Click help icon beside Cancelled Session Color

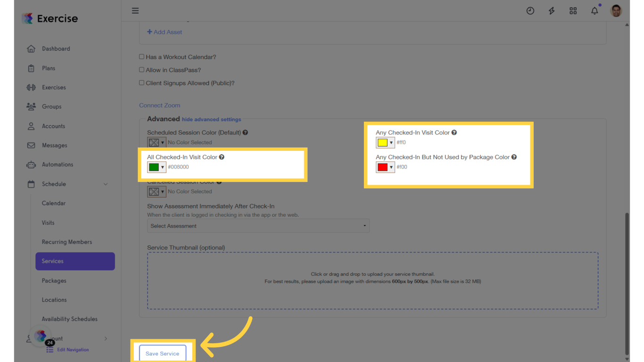pyautogui.click(x=219, y=182)
